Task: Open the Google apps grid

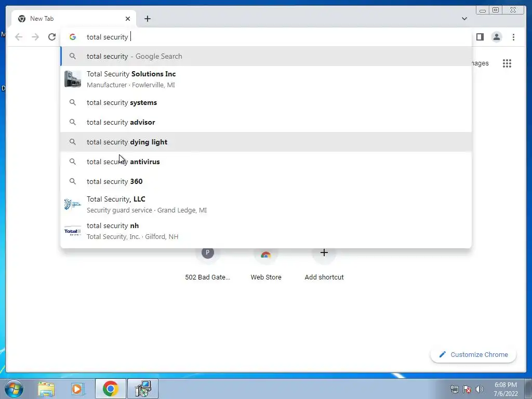Action: click(507, 63)
